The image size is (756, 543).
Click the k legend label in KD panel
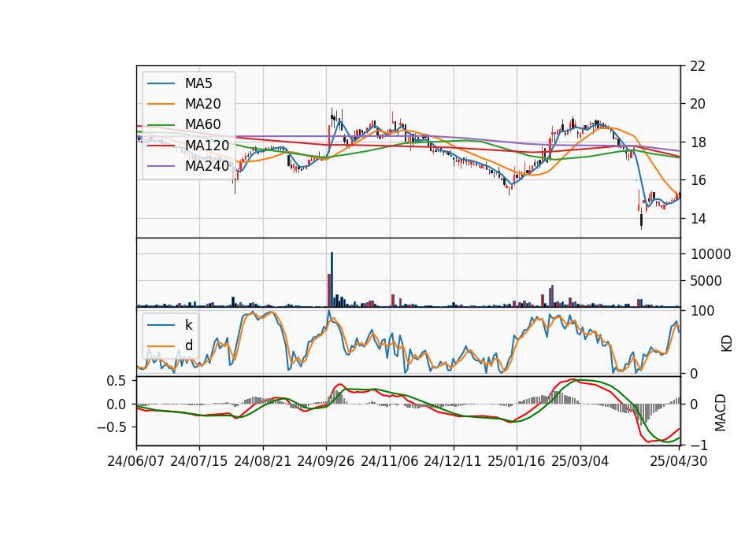188,325
